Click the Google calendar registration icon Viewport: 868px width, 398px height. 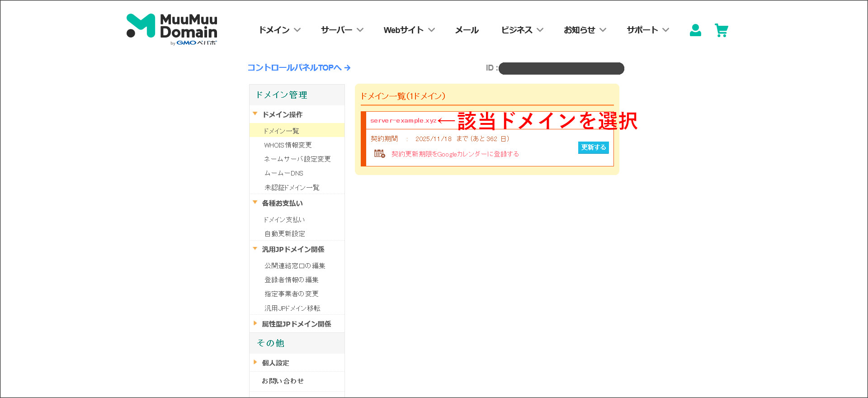(x=379, y=154)
